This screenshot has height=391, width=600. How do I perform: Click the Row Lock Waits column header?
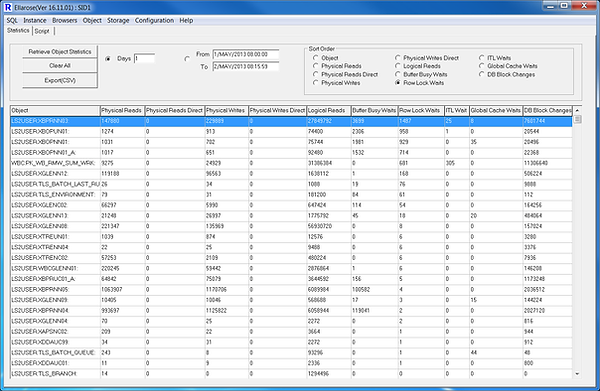(421, 111)
